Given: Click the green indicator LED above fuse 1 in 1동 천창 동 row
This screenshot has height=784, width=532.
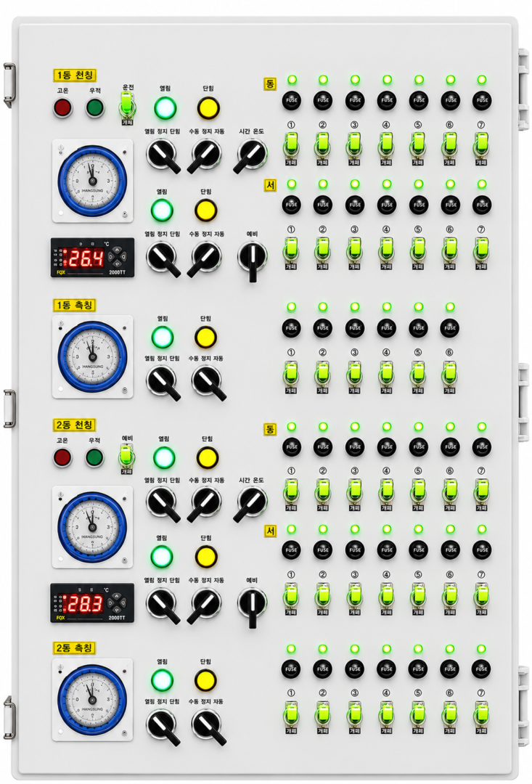Looking at the screenshot, I should 292,80.
